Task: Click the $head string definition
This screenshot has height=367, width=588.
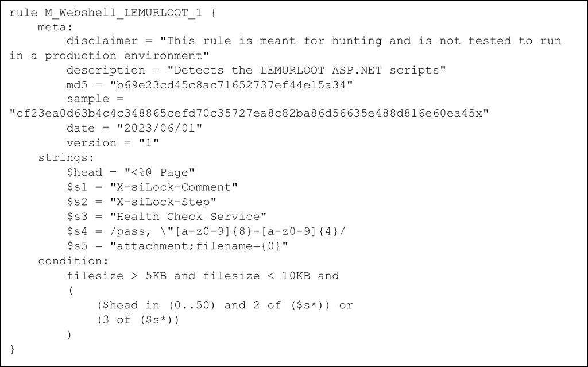Action: pos(130,173)
